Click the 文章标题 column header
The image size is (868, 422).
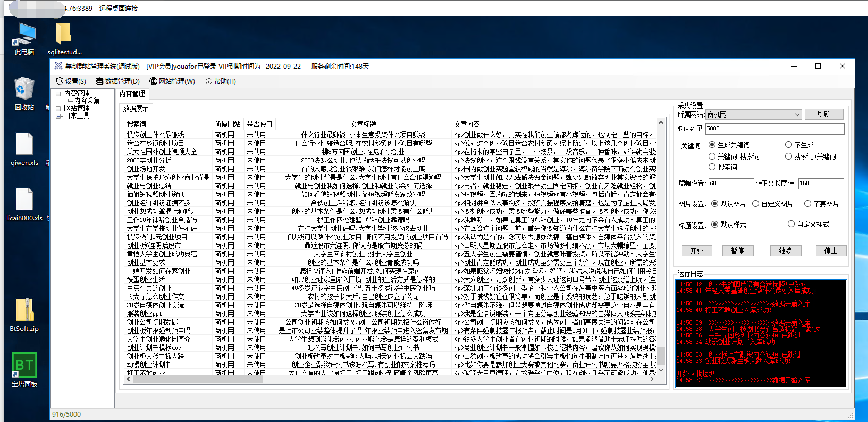coord(363,124)
